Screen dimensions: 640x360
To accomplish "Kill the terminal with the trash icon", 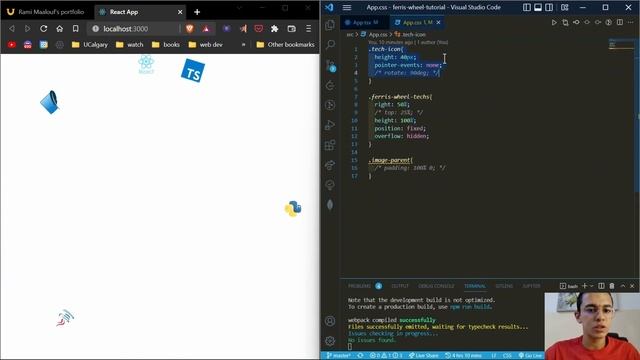I will point(612,286).
